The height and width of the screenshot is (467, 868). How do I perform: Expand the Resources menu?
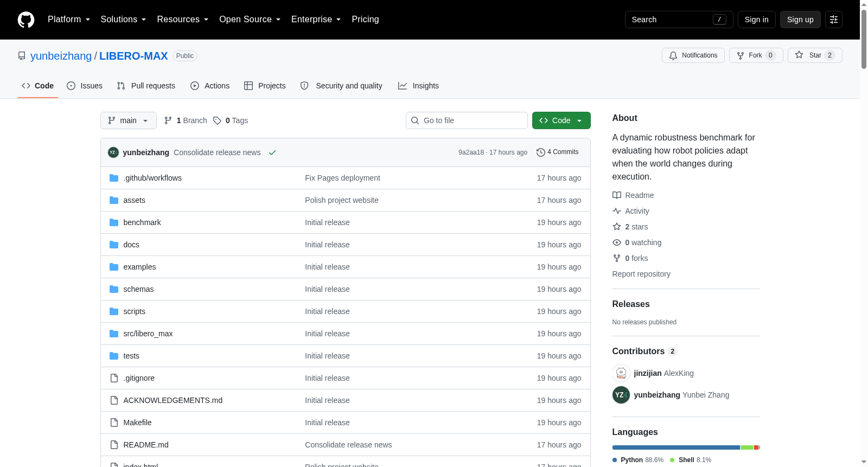pyautogui.click(x=183, y=20)
